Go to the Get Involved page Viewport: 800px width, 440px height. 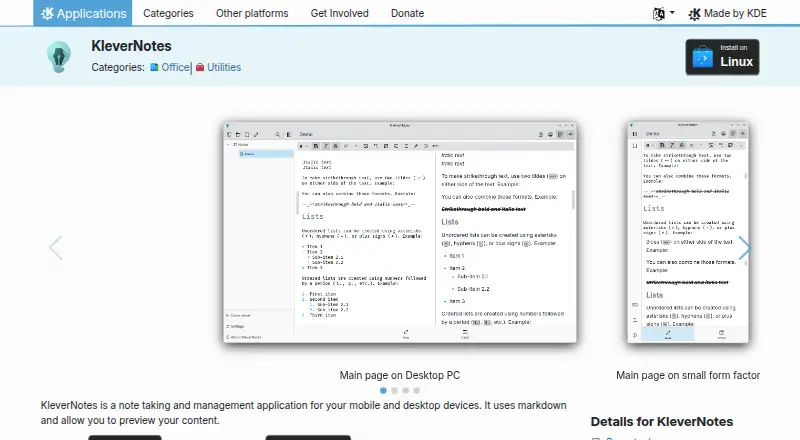coord(339,13)
